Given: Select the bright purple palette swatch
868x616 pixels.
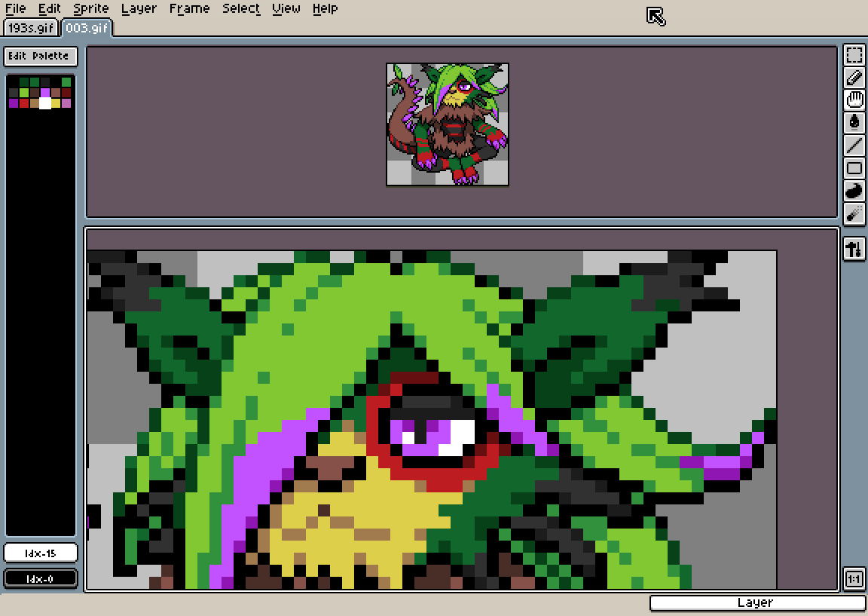Looking at the screenshot, I should click(45, 92).
